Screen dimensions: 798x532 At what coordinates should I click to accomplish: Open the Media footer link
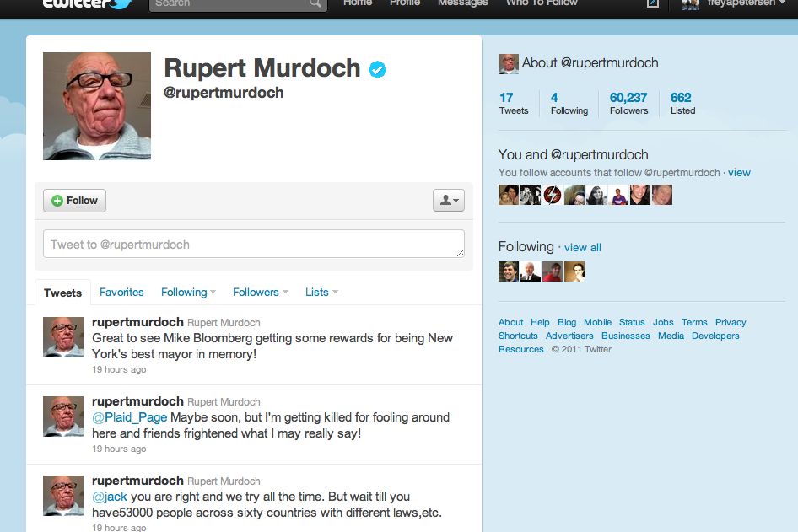pyautogui.click(x=671, y=336)
